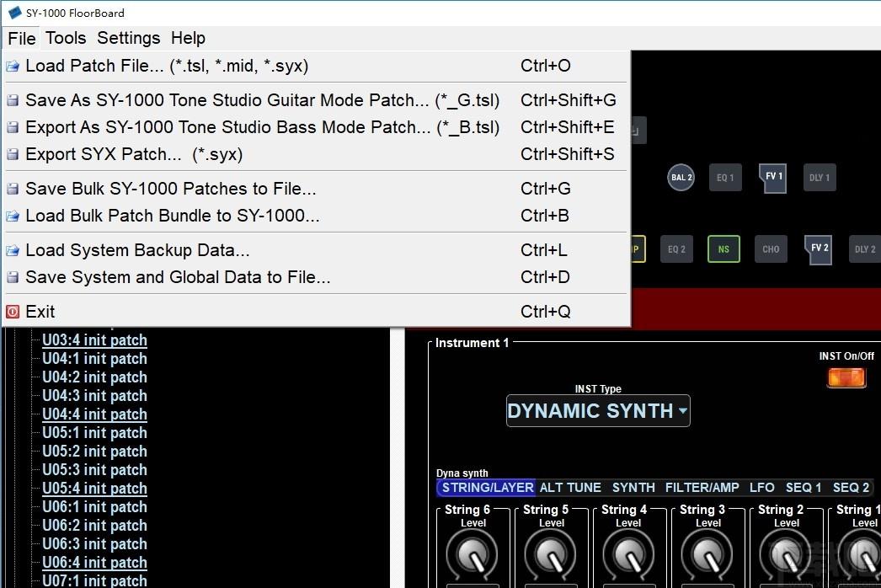Select patch U04:2 init patch
The height and width of the screenshot is (588, 881).
tap(94, 377)
